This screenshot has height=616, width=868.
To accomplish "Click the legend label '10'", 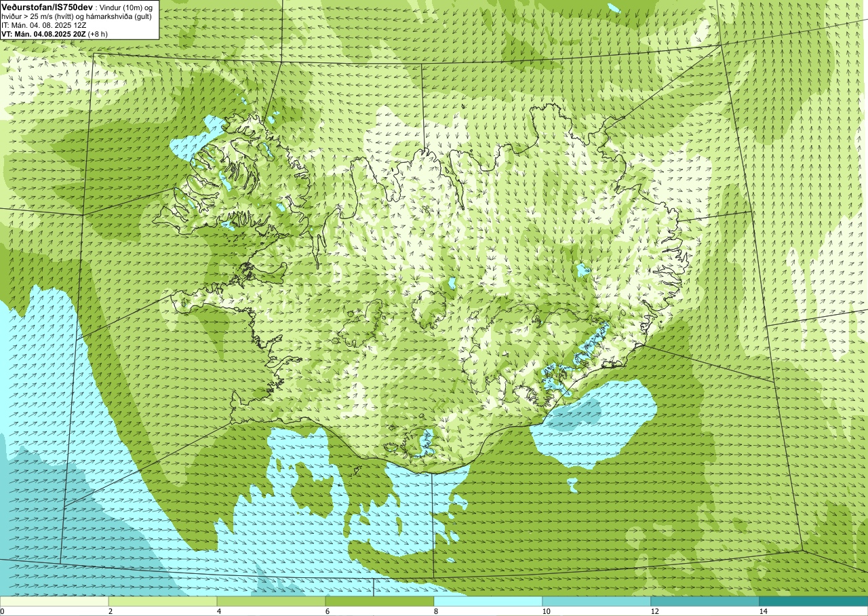I will pyautogui.click(x=546, y=611).
